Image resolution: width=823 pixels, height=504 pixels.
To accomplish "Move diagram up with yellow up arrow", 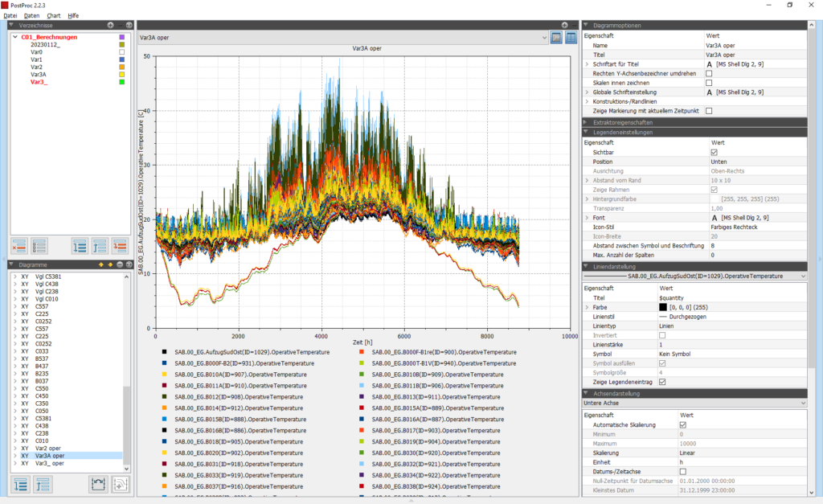I will click(x=100, y=264).
